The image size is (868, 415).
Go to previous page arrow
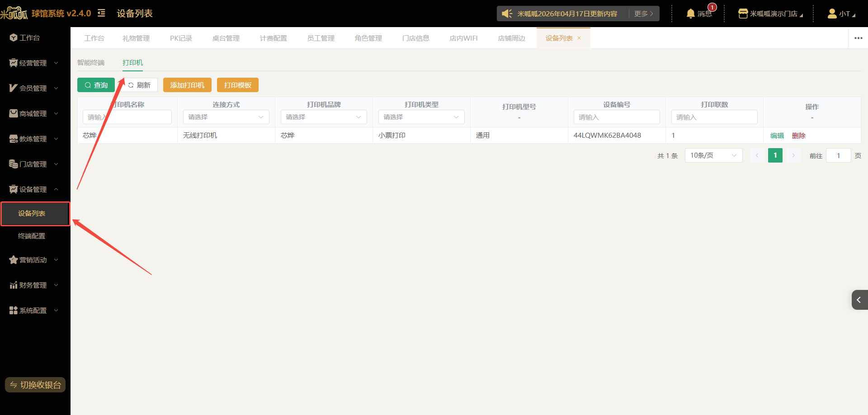pyautogui.click(x=757, y=155)
